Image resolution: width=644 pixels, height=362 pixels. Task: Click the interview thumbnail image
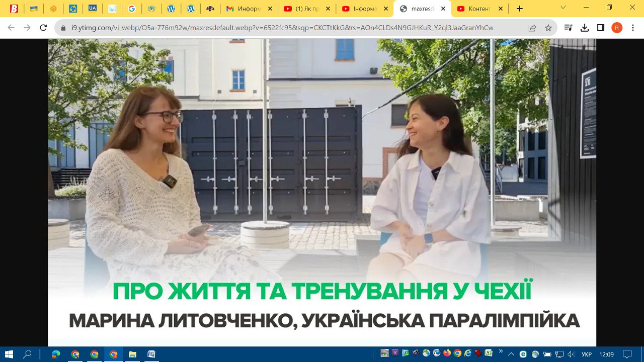tap(322, 191)
